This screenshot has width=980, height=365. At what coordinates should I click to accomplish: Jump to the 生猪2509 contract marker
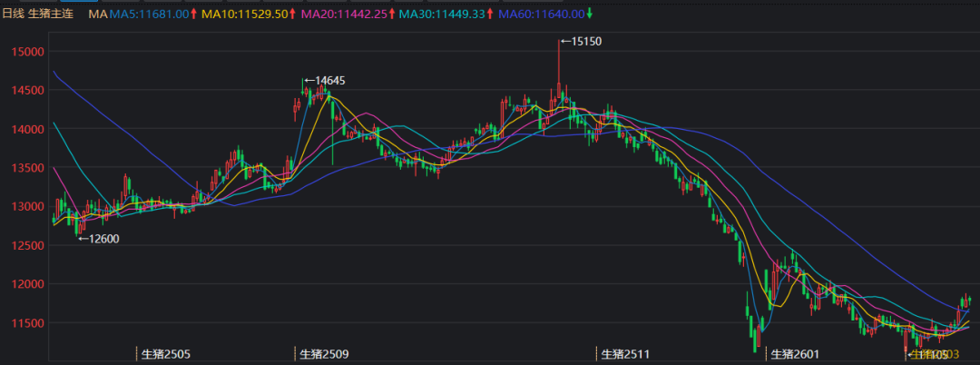325,353
